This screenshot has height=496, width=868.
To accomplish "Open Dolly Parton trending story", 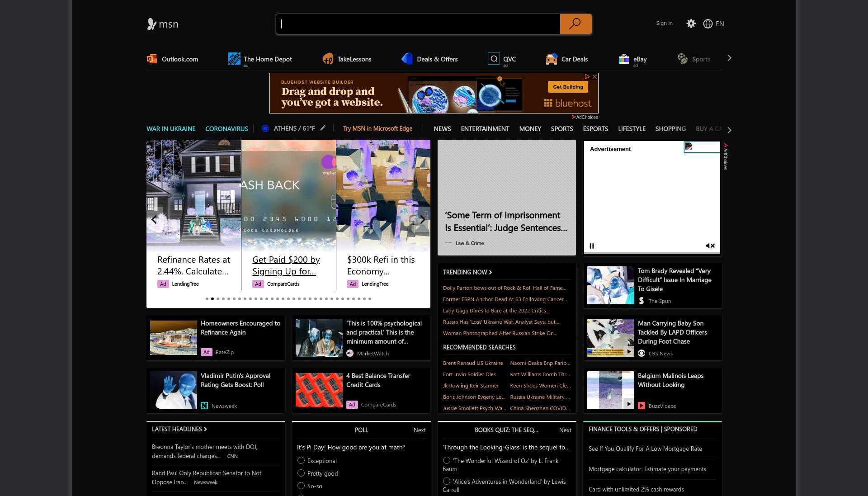I will [x=505, y=288].
